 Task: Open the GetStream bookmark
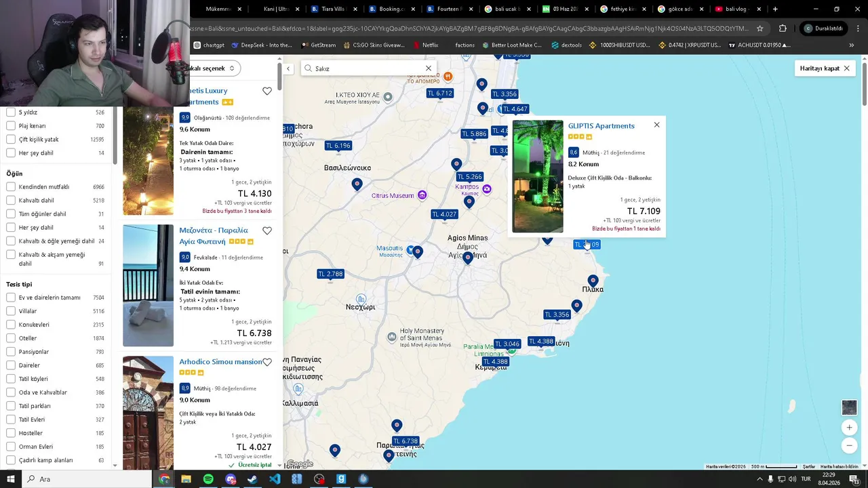[x=318, y=45]
